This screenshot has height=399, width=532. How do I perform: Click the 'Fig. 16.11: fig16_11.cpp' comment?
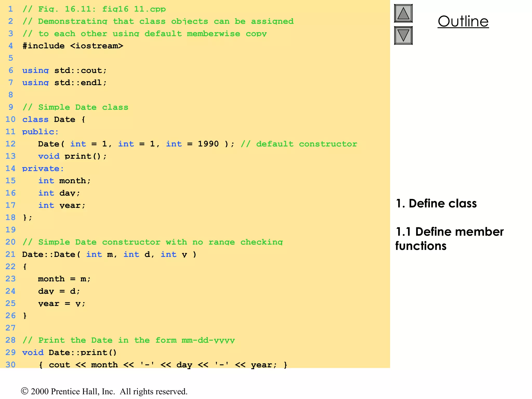click(94, 9)
